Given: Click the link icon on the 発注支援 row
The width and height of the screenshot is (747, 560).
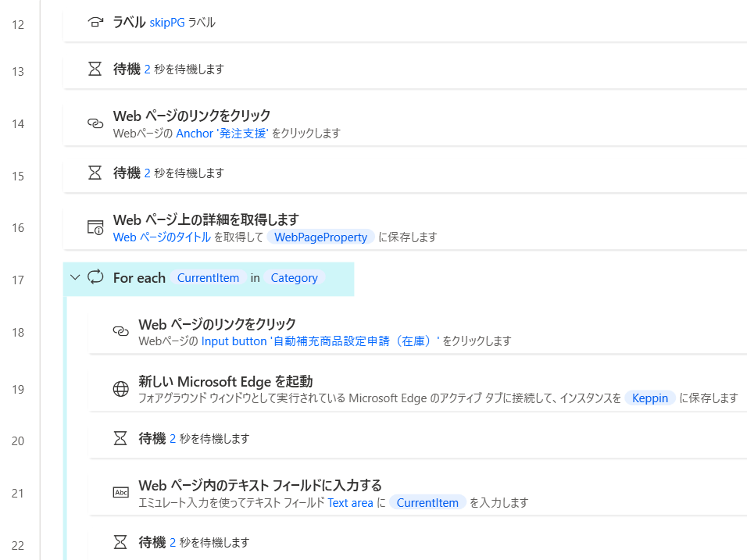Looking at the screenshot, I should click(95, 124).
